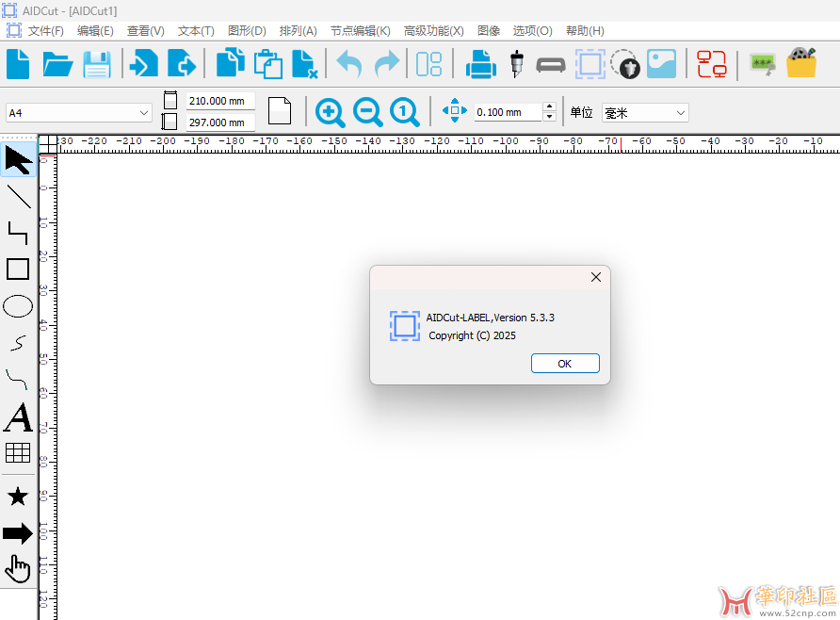Select the straight line tool
Screen dimensions: 840x620
click(18, 197)
